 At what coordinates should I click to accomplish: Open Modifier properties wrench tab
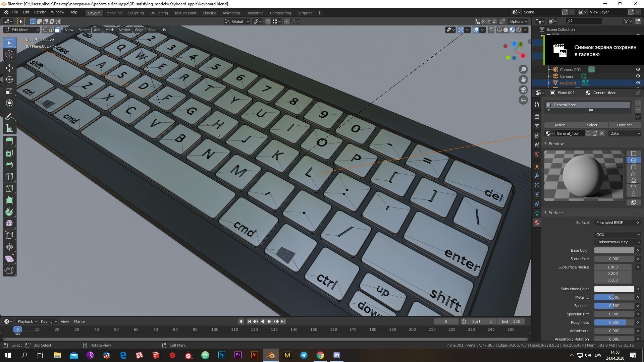point(537,176)
